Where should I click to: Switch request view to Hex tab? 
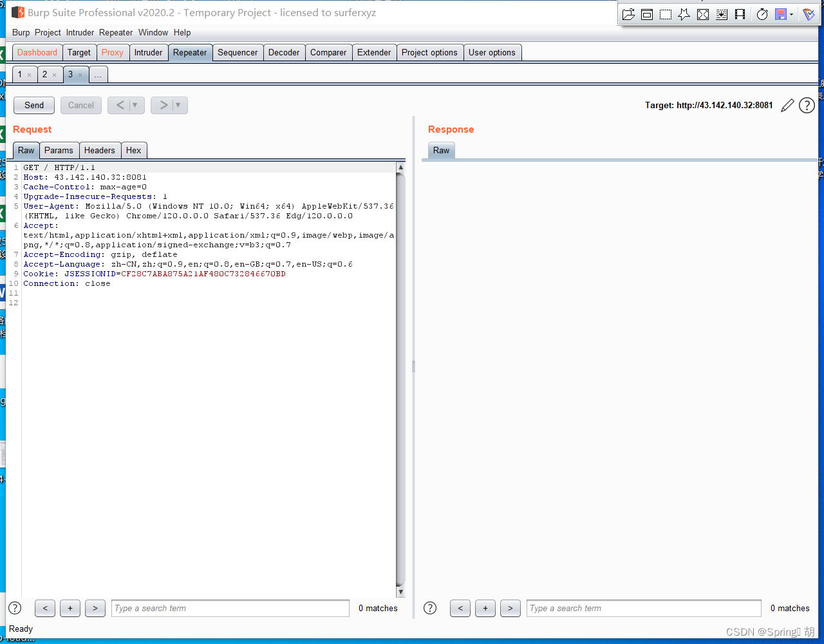tap(133, 151)
